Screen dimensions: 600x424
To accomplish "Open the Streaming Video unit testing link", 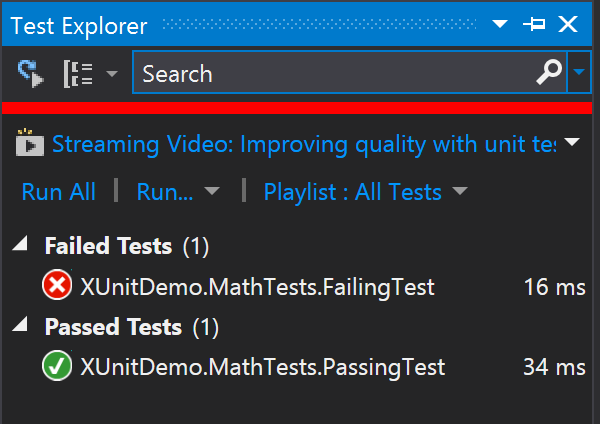I will click(x=304, y=145).
